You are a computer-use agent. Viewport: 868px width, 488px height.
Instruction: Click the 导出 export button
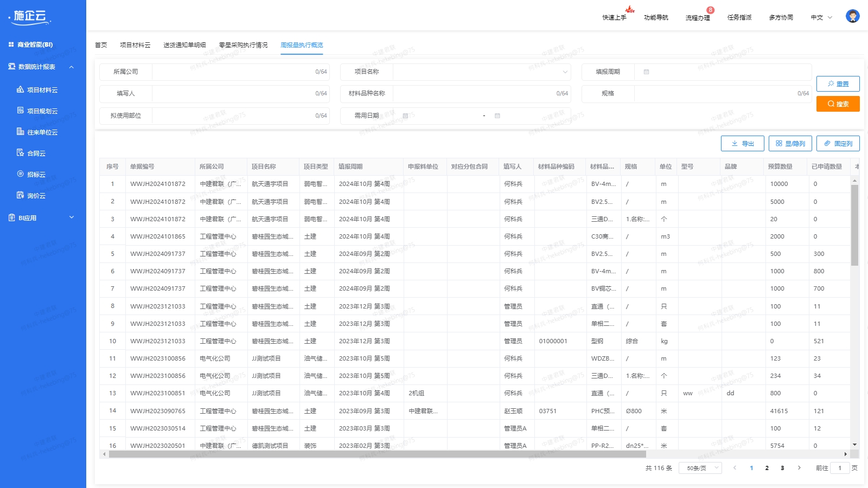click(742, 144)
